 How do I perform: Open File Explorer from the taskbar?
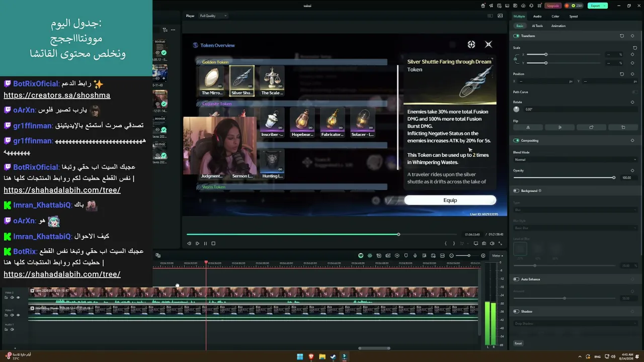[x=322, y=356]
